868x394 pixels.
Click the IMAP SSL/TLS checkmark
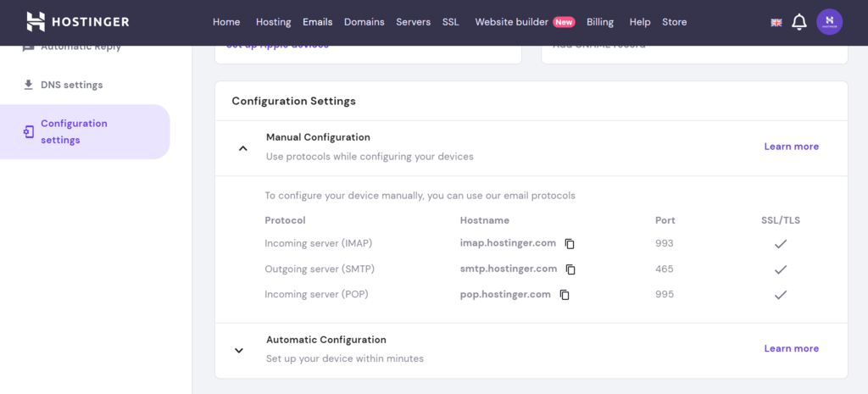[781, 244]
